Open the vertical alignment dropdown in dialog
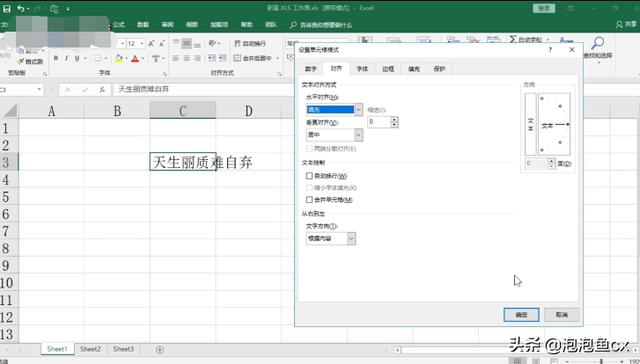This screenshot has width=640, height=364. click(x=358, y=135)
